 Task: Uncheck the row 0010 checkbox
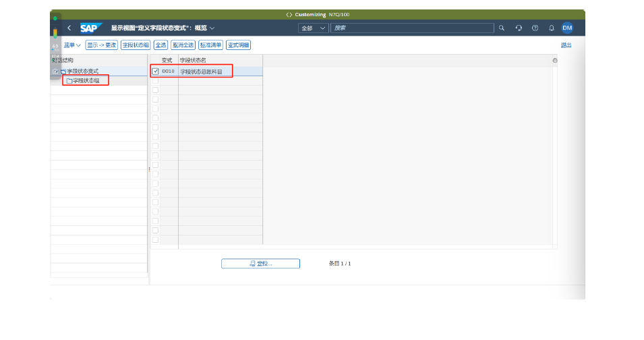155,71
